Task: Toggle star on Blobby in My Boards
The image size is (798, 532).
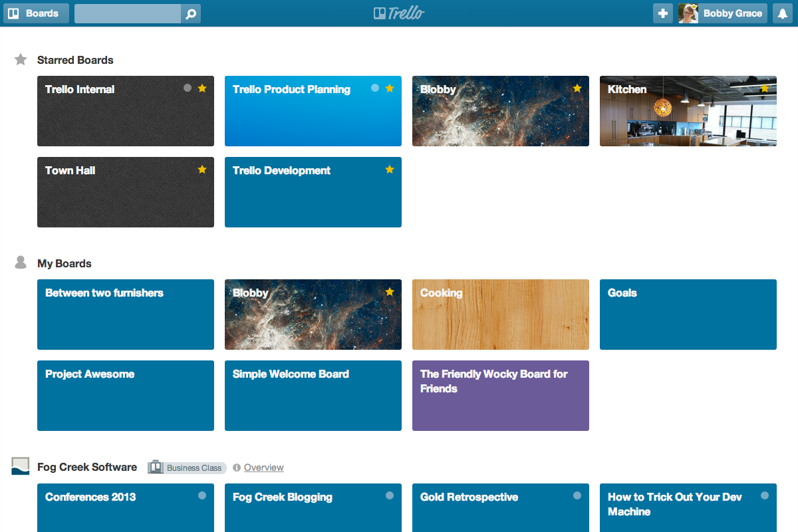Action: tap(390, 291)
